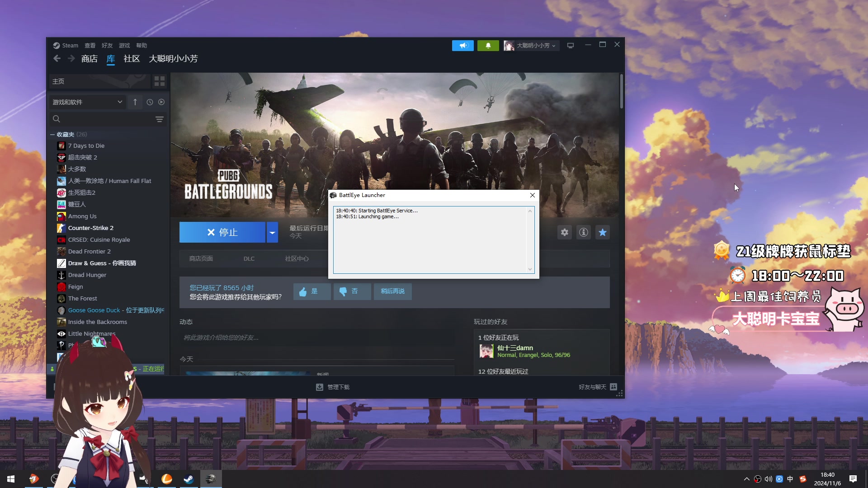
Task: Select Counter-Strike 2 in library list
Action: click(x=90, y=228)
